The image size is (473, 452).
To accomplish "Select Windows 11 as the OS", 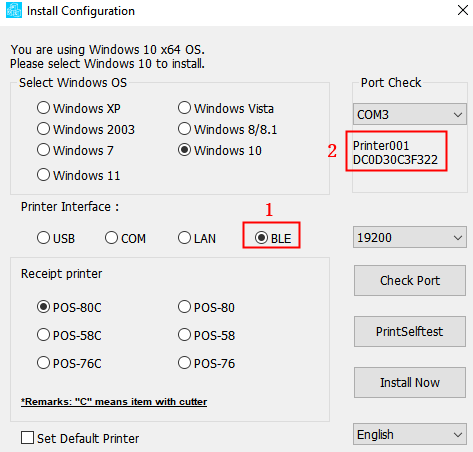I will (79, 175).
